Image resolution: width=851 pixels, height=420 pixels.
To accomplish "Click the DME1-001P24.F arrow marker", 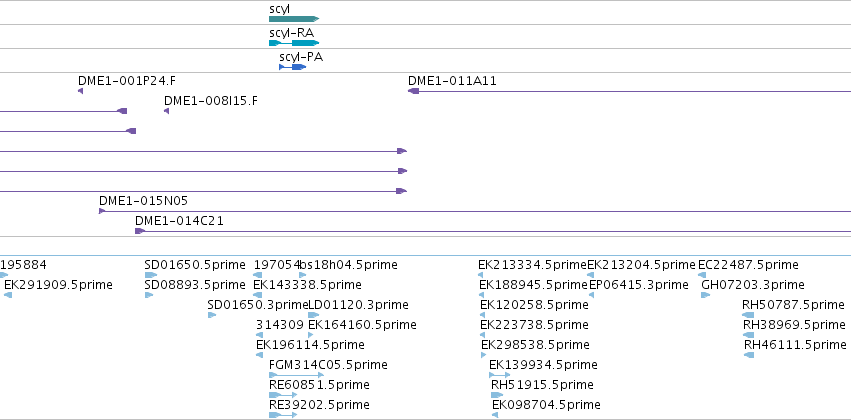I will pos(81,91).
